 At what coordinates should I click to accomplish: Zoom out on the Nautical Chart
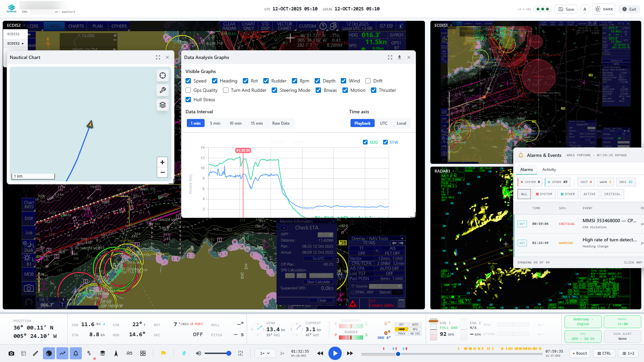point(162,172)
